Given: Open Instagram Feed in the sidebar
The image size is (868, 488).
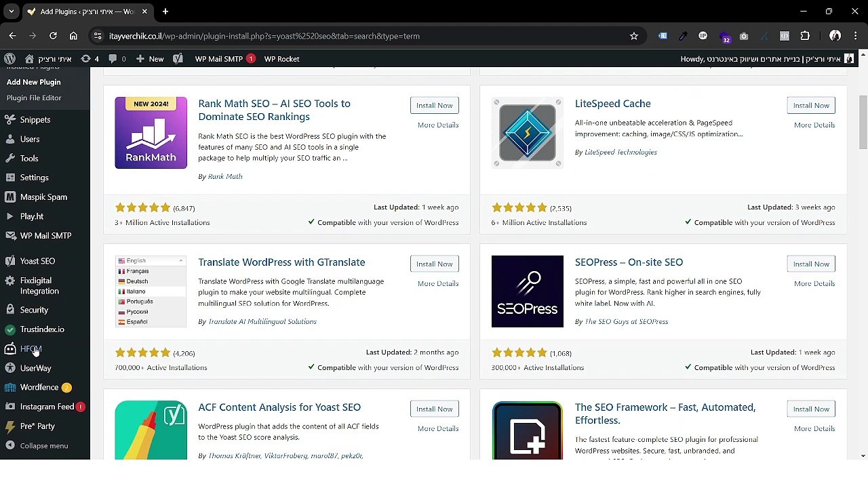Looking at the screenshot, I should click(x=47, y=407).
